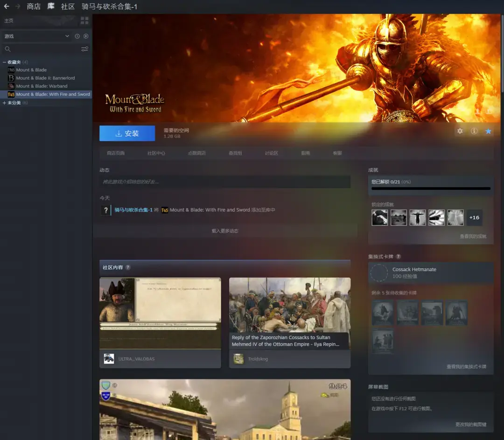This screenshot has width=504, height=440.
Task: Go forward with the right arrow
Action: click(x=18, y=6)
